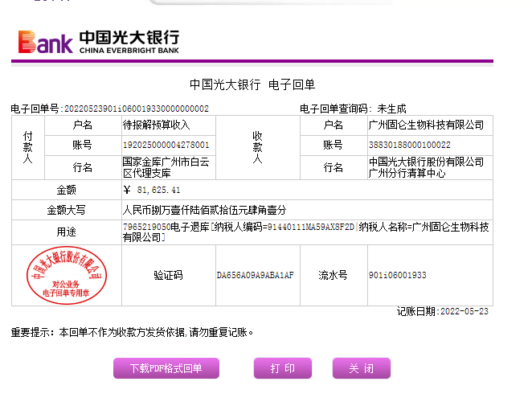Viewport: 532px width, 398px height.
Task: Click the 用途 text starting 7965219050电子退库
Action: click(305, 232)
